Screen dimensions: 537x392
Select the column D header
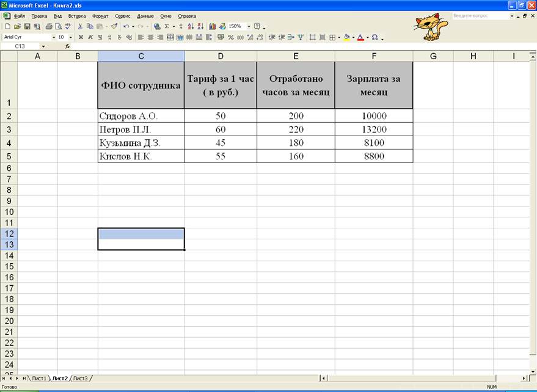pos(220,56)
